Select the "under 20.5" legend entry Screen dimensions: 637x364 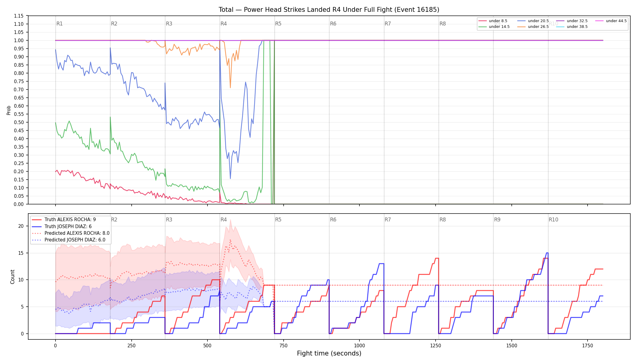tap(533, 21)
